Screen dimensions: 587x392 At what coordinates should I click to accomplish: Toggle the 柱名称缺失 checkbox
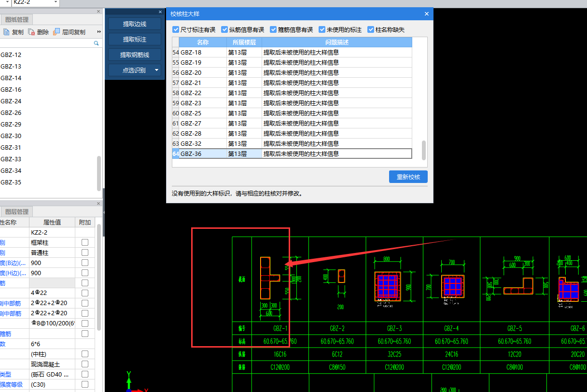(371, 29)
